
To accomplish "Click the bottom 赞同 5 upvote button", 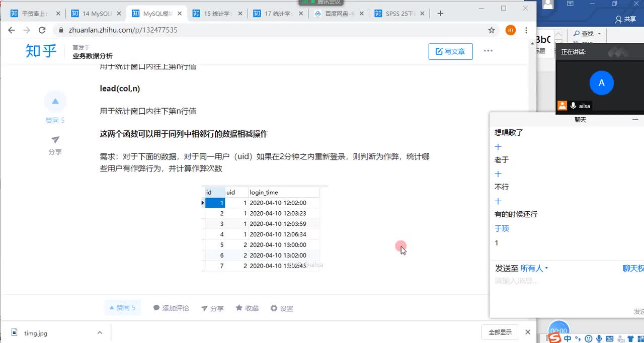I will pos(123,308).
